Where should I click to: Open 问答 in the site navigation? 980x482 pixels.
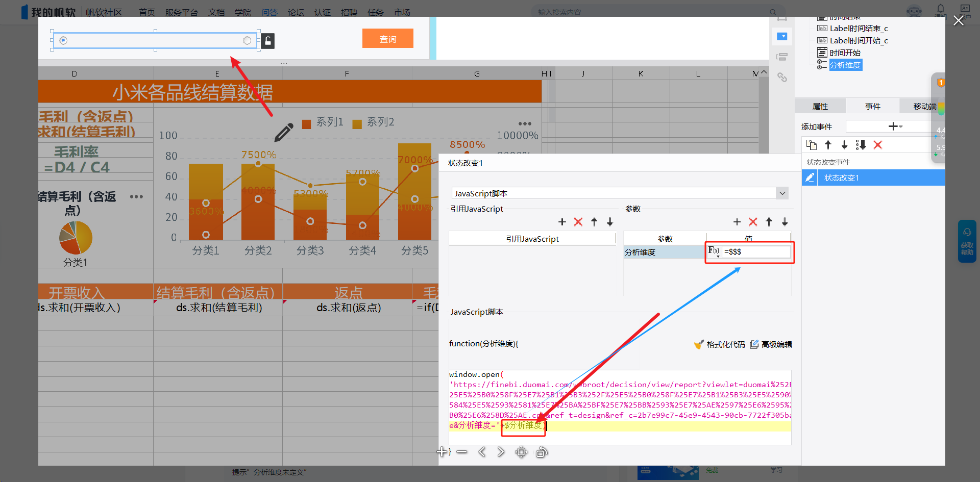(269, 12)
